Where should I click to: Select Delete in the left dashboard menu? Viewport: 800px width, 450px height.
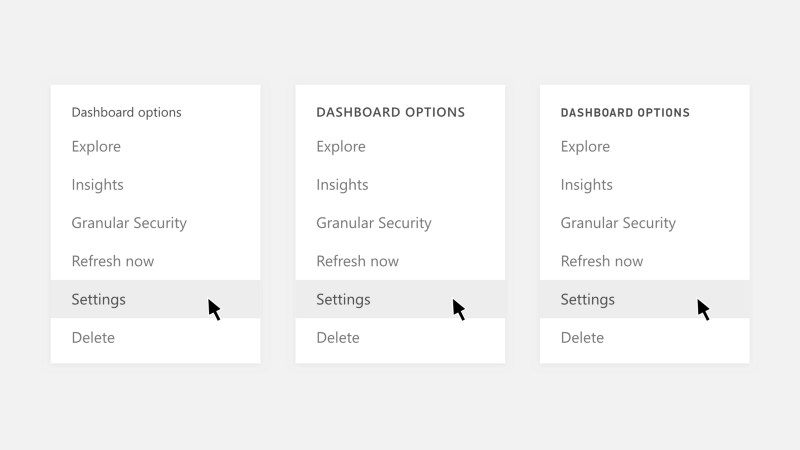(x=93, y=337)
